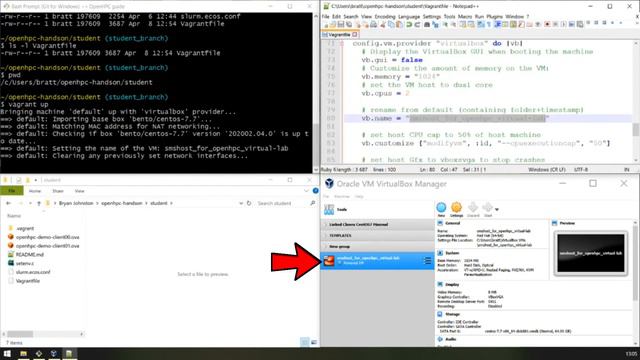Screen dimensions: 640x360
Task: Open the Share tab in File Explorer
Action: [58, 191]
